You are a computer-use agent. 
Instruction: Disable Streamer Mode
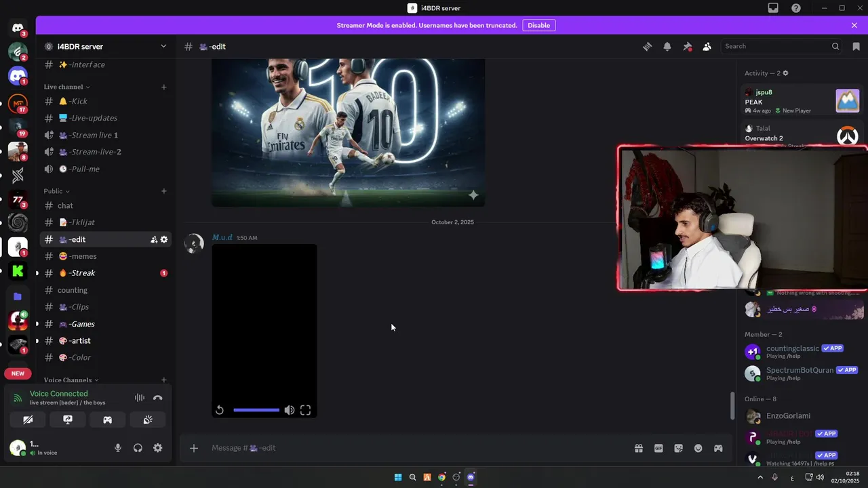pyautogui.click(x=538, y=25)
